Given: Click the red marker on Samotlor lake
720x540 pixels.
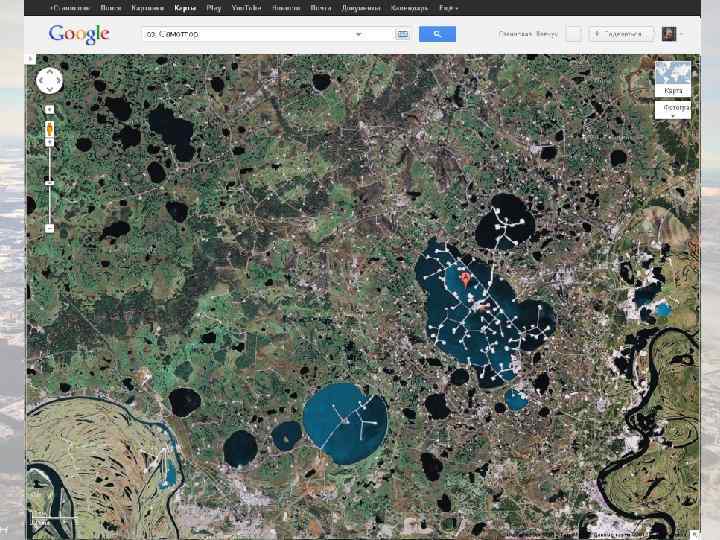Looking at the screenshot, I should click(466, 279).
